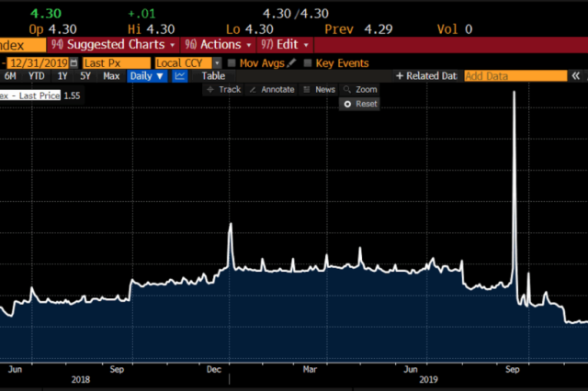Select the 6M time range
Screen dimensions: 588x391
pos(9,77)
